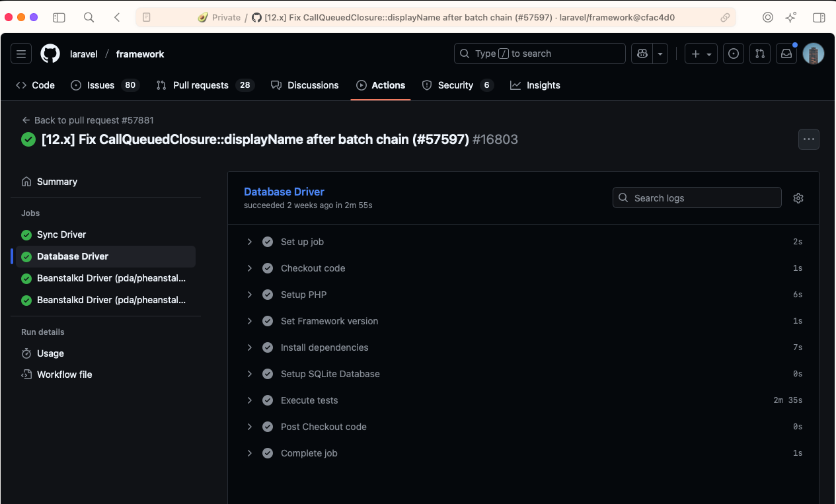Click green status icon beside run title
Image resolution: width=836 pixels, height=504 pixels.
point(28,139)
